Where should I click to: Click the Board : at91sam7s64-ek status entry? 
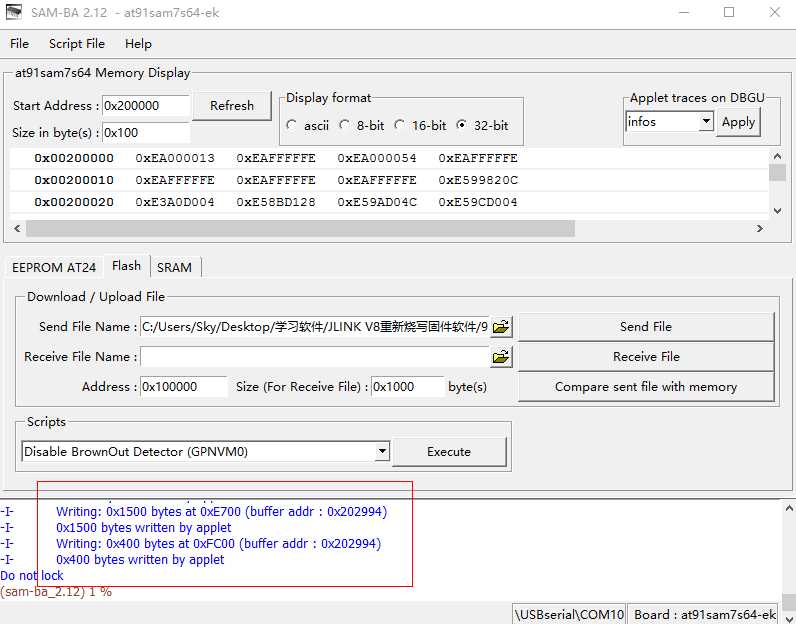click(x=705, y=614)
